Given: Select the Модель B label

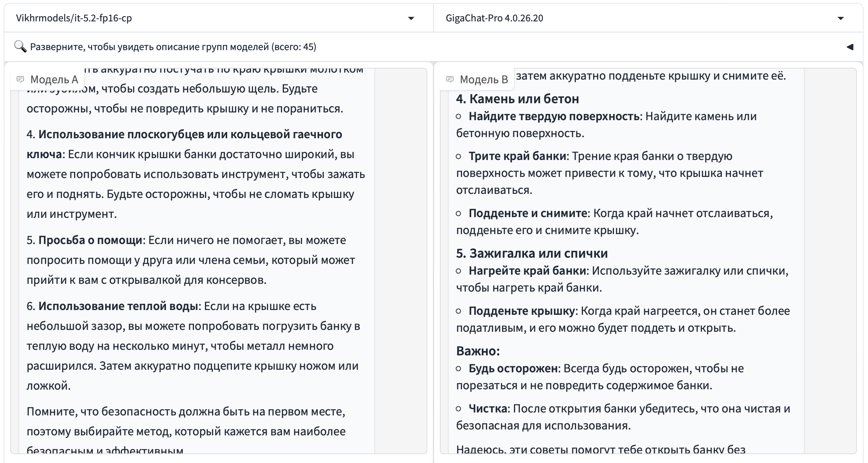Looking at the screenshot, I should [x=484, y=80].
